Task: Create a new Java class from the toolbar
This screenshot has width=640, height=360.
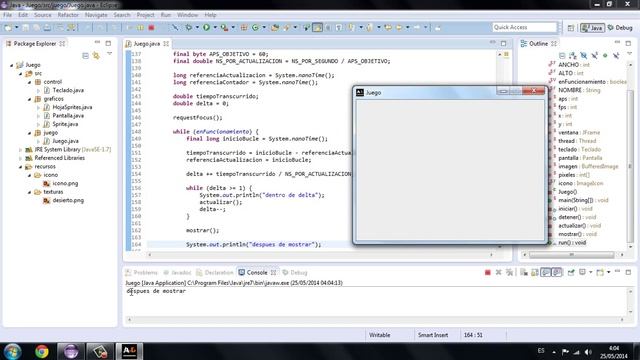Action: (x=255, y=27)
